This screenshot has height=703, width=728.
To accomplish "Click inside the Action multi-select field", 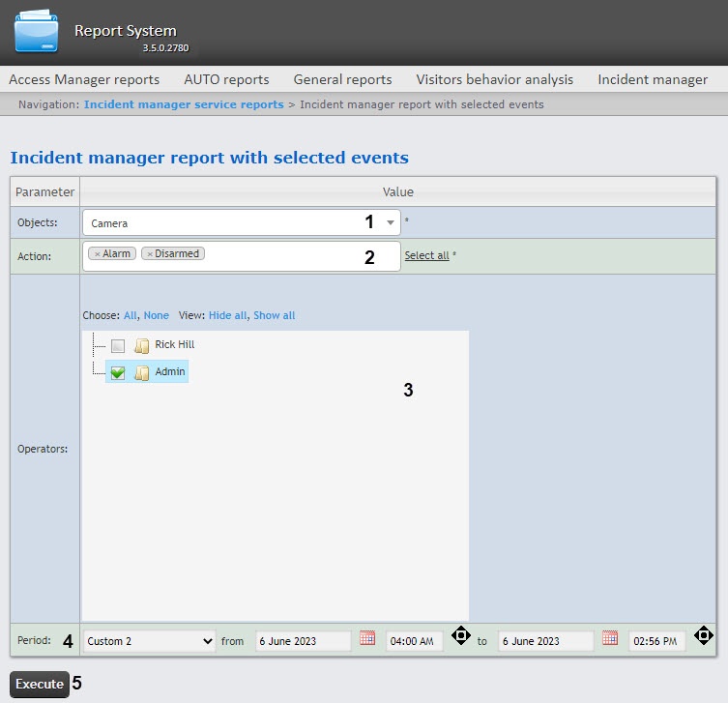I will [242, 256].
